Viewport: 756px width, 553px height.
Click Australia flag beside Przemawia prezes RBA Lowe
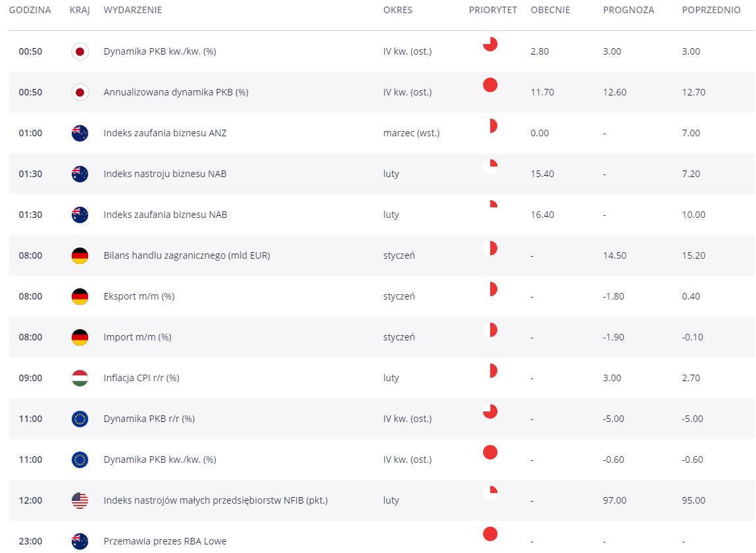(80, 541)
